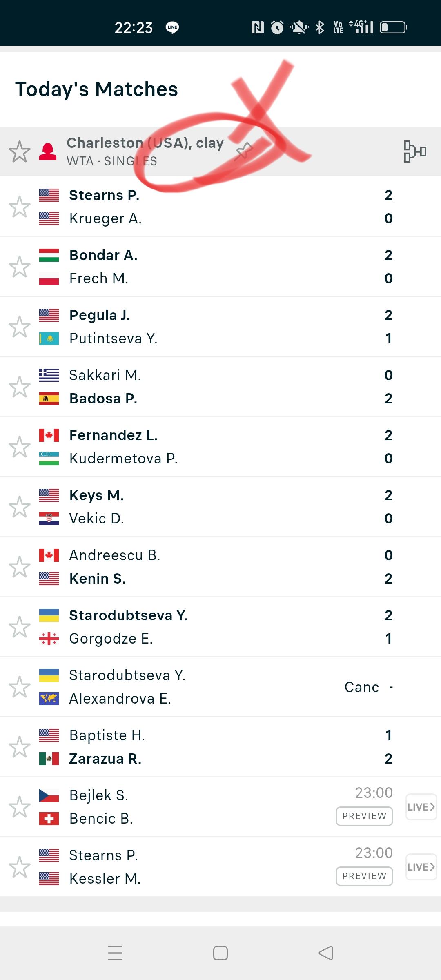
Task: Open the tournament draw bracket icon
Action: pos(415,151)
